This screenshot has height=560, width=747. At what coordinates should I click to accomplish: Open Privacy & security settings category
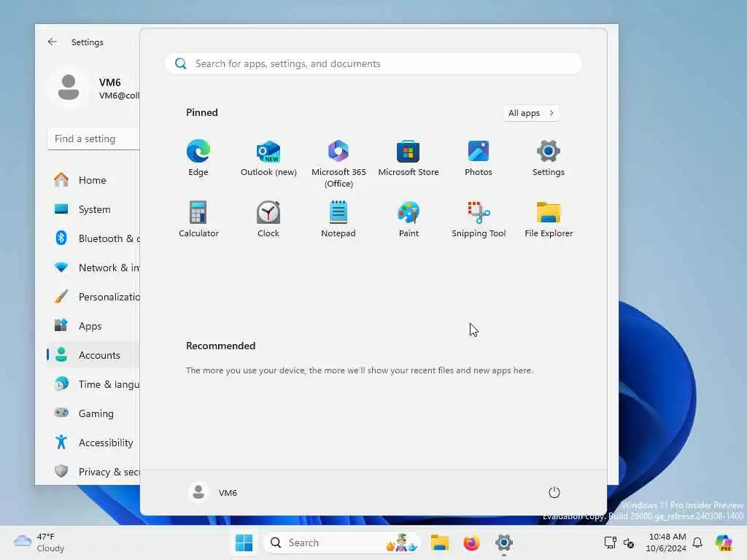(x=94, y=472)
